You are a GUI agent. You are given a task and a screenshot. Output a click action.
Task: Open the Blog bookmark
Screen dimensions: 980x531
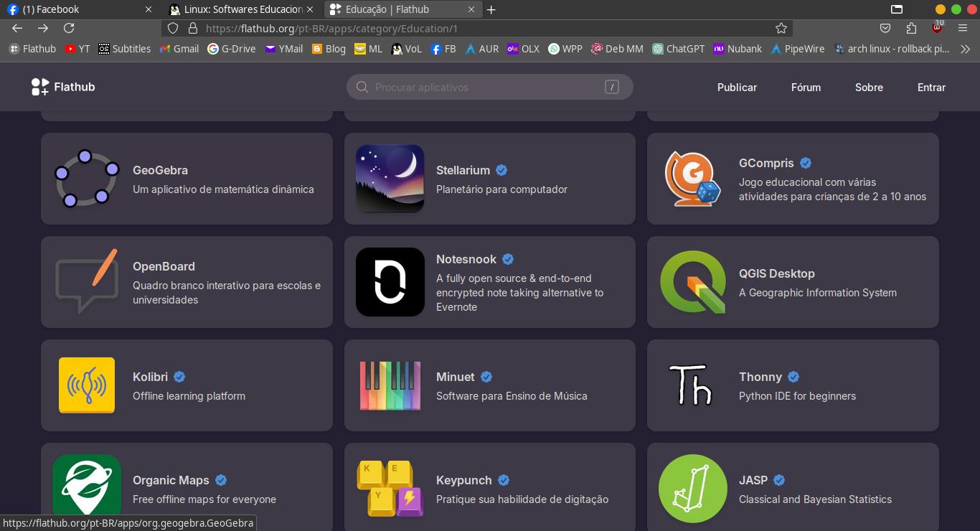coord(329,49)
